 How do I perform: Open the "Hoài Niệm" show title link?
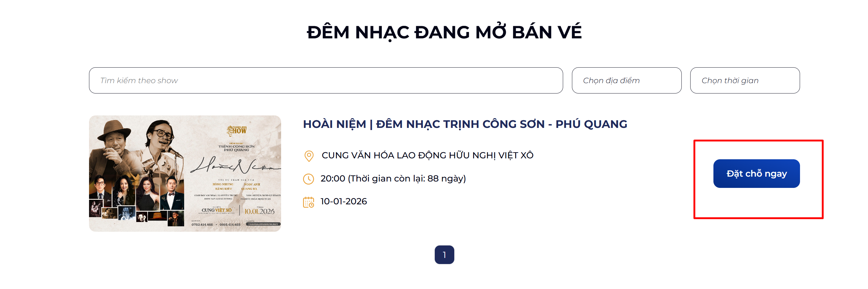pos(465,124)
